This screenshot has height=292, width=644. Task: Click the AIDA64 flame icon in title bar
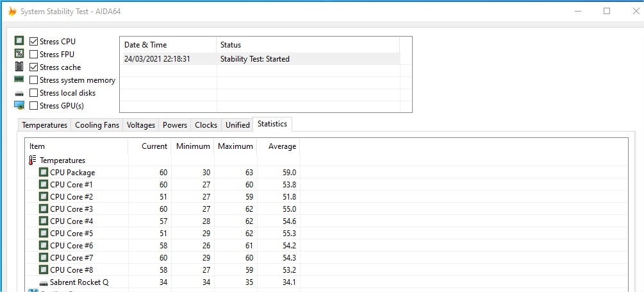click(x=12, y=11)
